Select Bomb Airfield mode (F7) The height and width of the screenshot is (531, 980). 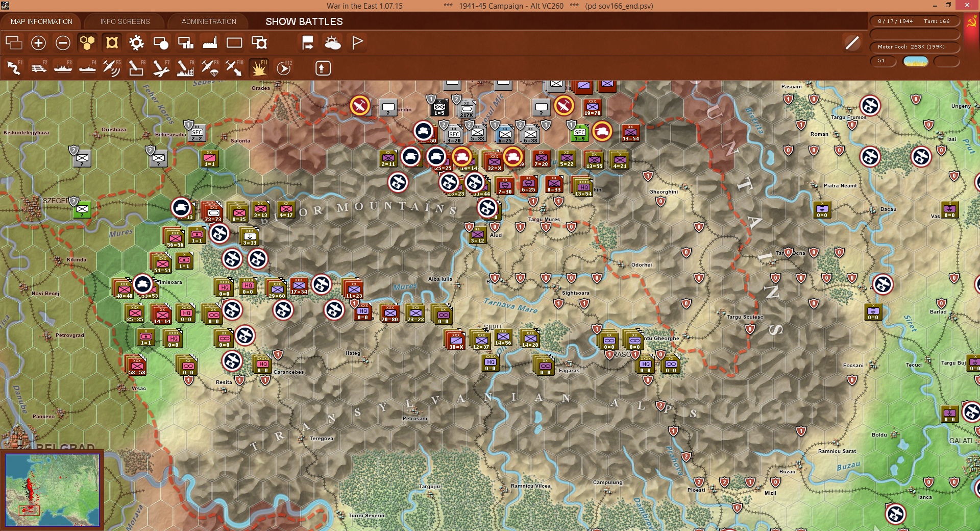pos(161,68)
